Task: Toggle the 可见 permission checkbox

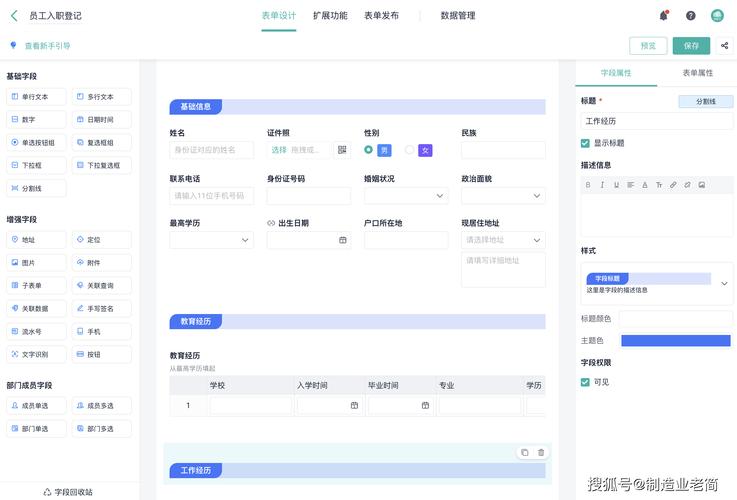Action: pos(585,382)
